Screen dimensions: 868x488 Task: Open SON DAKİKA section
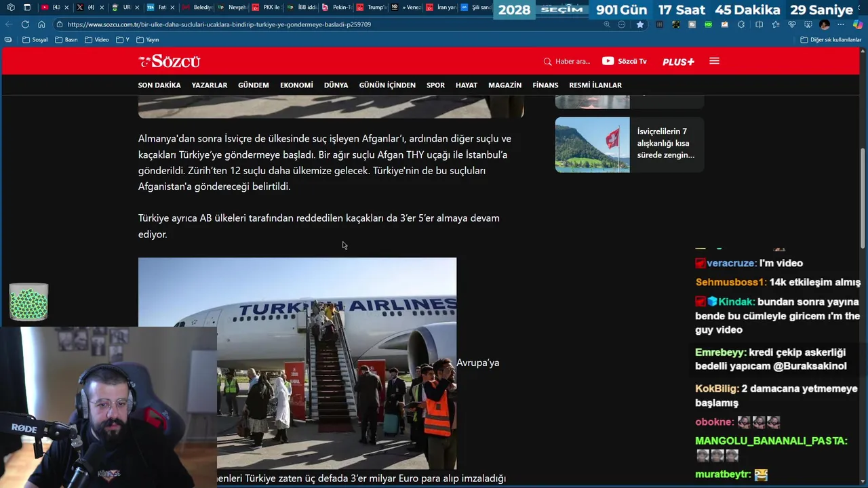[x=159, y=85]
